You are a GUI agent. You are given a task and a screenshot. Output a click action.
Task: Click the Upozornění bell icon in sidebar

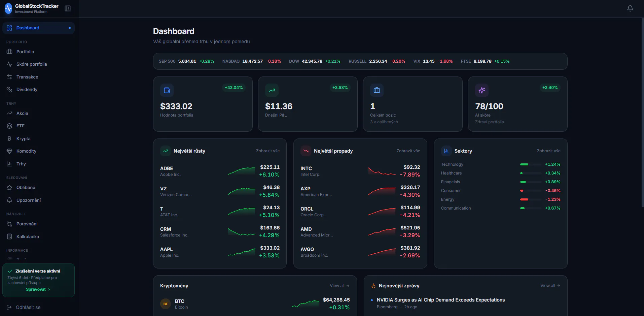(9, 200)
